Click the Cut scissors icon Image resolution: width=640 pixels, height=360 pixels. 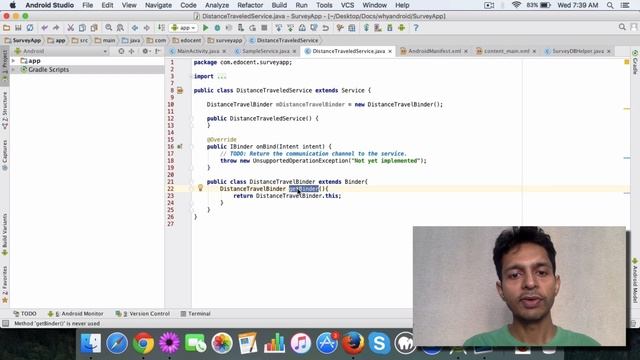71,28
